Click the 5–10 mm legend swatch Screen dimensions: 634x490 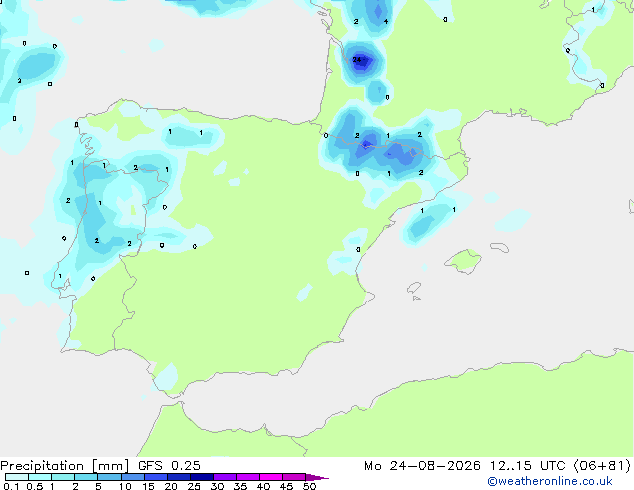pos(109,477)
